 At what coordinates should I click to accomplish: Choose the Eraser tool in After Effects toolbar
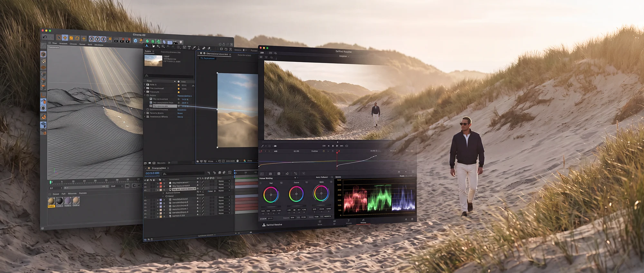click(x=209, y=48)
